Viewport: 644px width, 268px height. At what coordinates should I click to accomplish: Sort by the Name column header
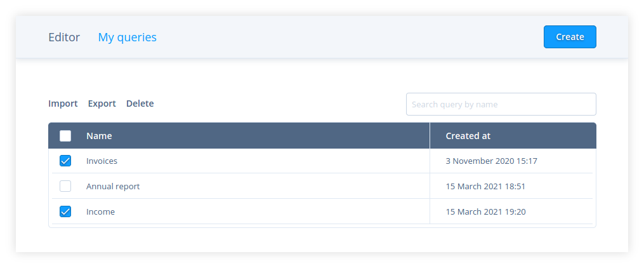click(x=99, y=136)
